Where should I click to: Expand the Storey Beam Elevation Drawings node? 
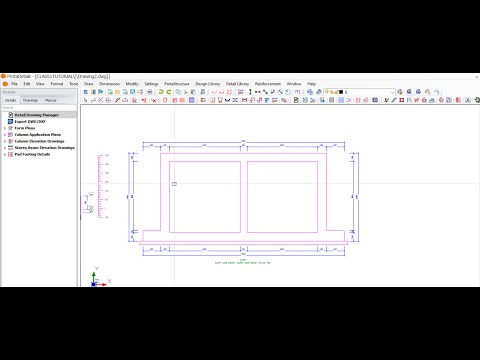(x=5, y=148)
